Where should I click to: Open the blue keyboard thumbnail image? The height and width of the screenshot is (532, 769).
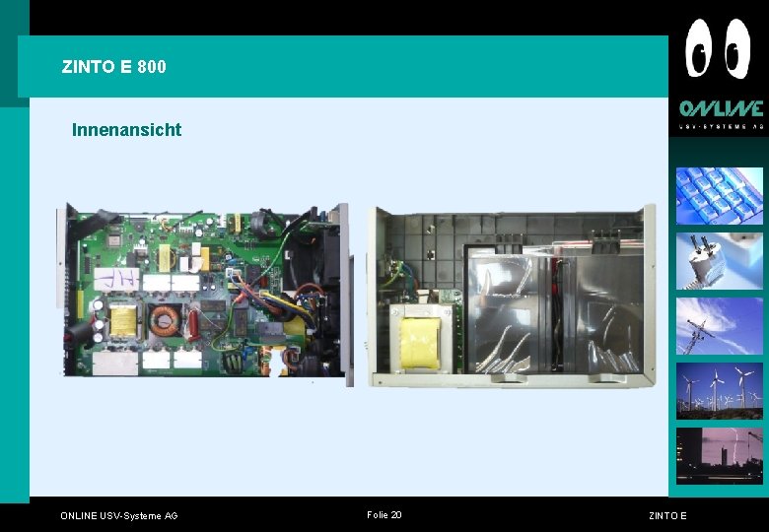click(x=720, y=196)
